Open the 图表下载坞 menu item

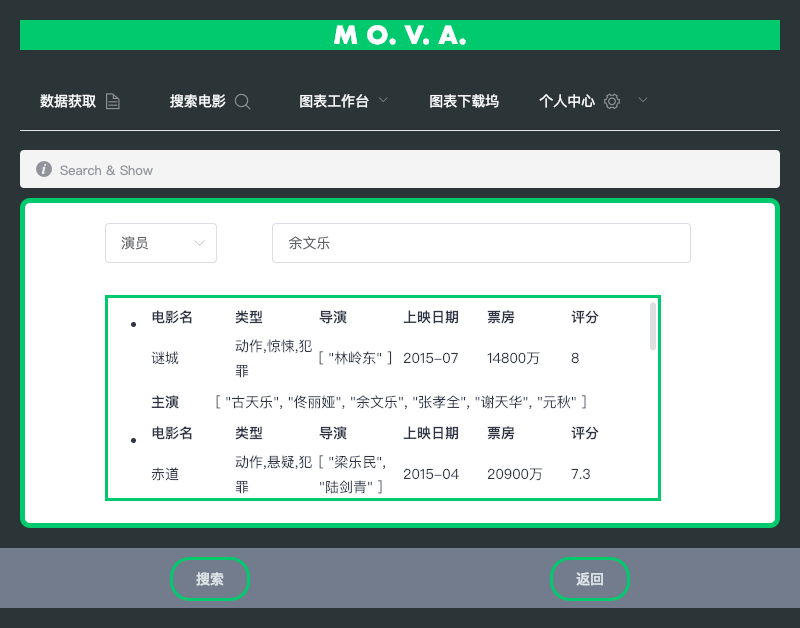pos(464,101)
